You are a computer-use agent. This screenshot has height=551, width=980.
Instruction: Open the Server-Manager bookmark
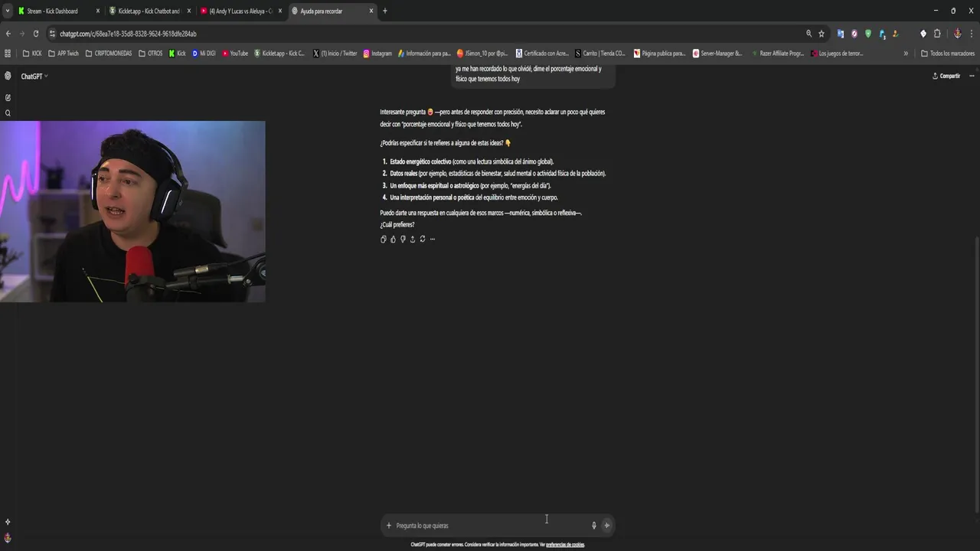pos(717,54)
